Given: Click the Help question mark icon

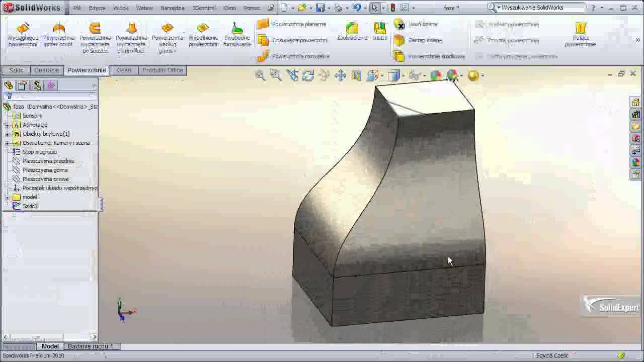Looking at the screenshot, I should pyautogui.click(x=592, y=8).
